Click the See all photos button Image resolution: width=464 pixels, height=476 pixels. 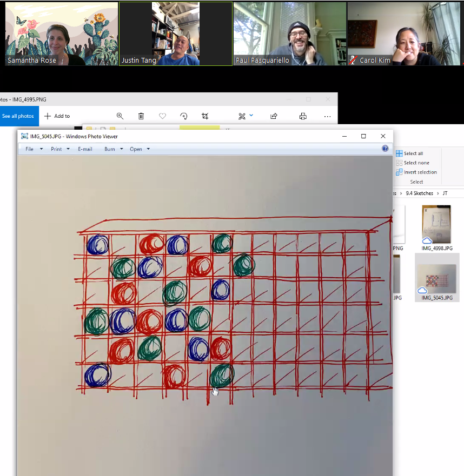pos(18,116)
